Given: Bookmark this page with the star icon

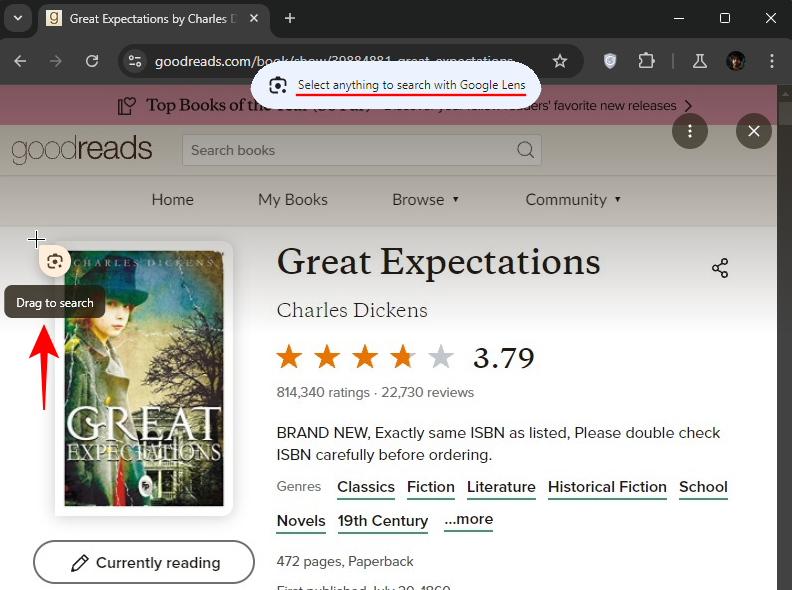Looking at the screenshot, I should pos(560,61).
